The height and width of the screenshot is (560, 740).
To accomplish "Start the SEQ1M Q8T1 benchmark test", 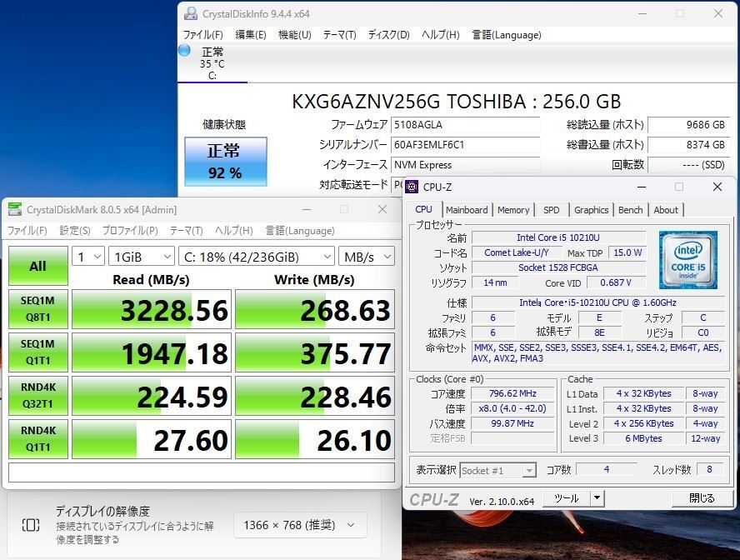I will coord(37,309).
